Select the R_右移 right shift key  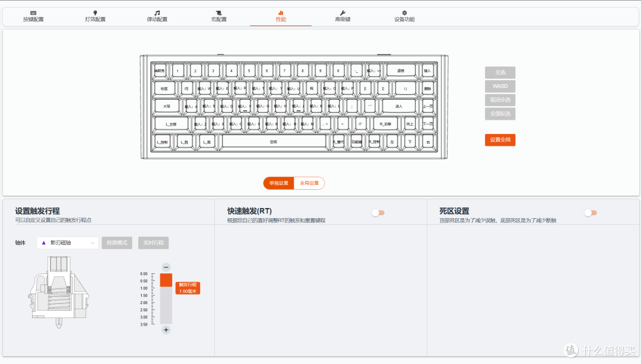[385, 124]
